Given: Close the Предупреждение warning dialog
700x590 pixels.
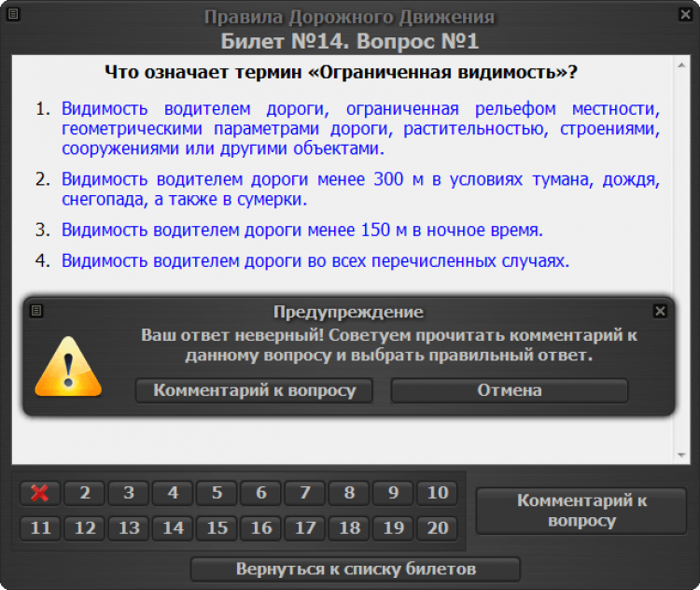Looking at the screenshot, I should tap(660, 311).
